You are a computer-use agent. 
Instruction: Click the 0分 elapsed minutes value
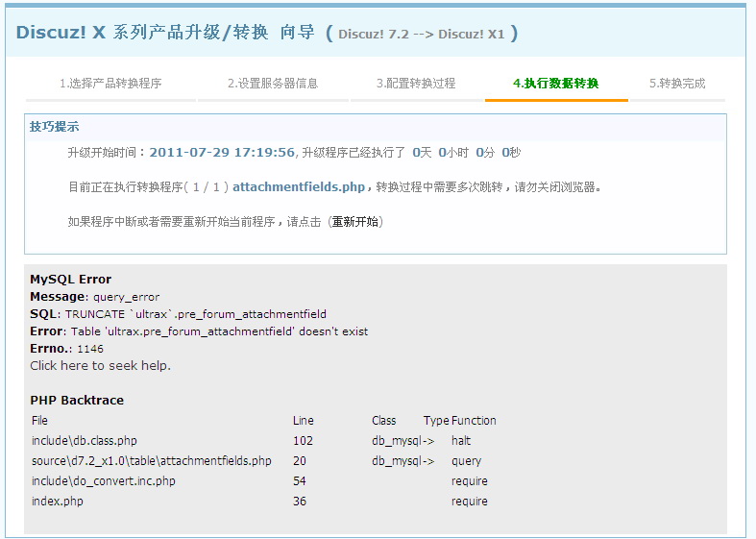coord(485,153)
